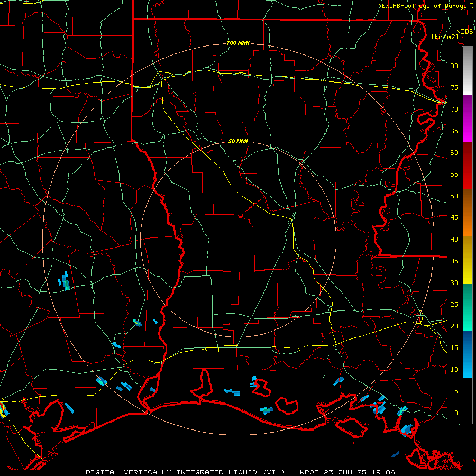Click the [kg/m2] units label
Image resolution: width=476 pixels, height=476 pixels.
coord(445,37)
